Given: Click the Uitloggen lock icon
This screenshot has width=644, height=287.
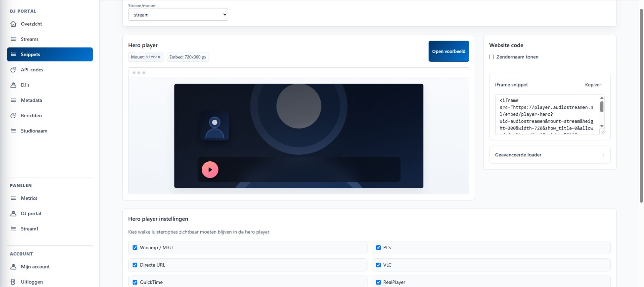Looking at the screenshot, I should coord(13,282).
